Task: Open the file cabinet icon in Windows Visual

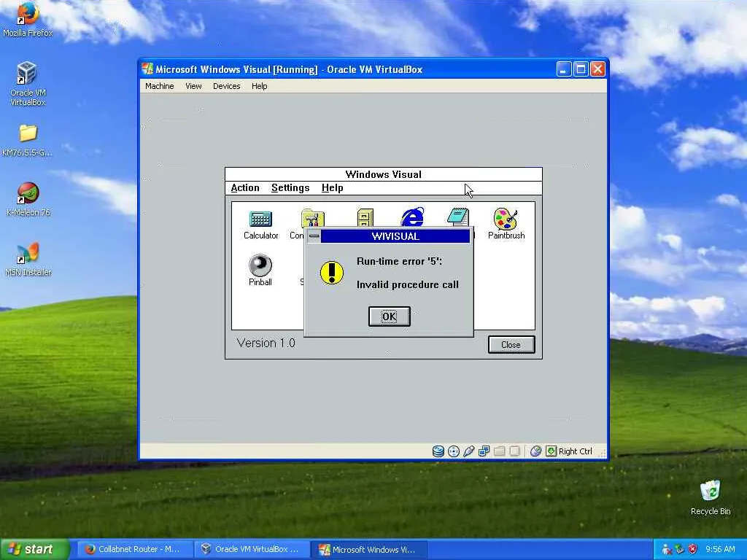Action: (365, 217)
